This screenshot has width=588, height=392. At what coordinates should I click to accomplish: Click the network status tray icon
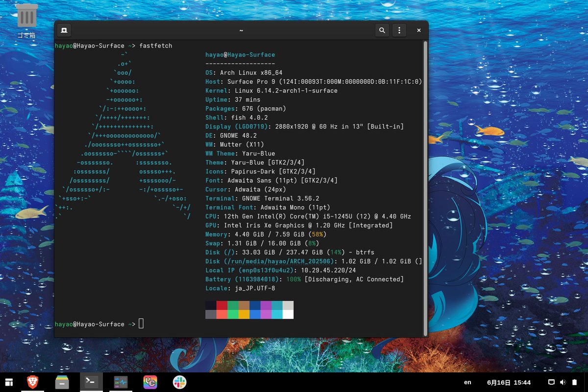551,382
